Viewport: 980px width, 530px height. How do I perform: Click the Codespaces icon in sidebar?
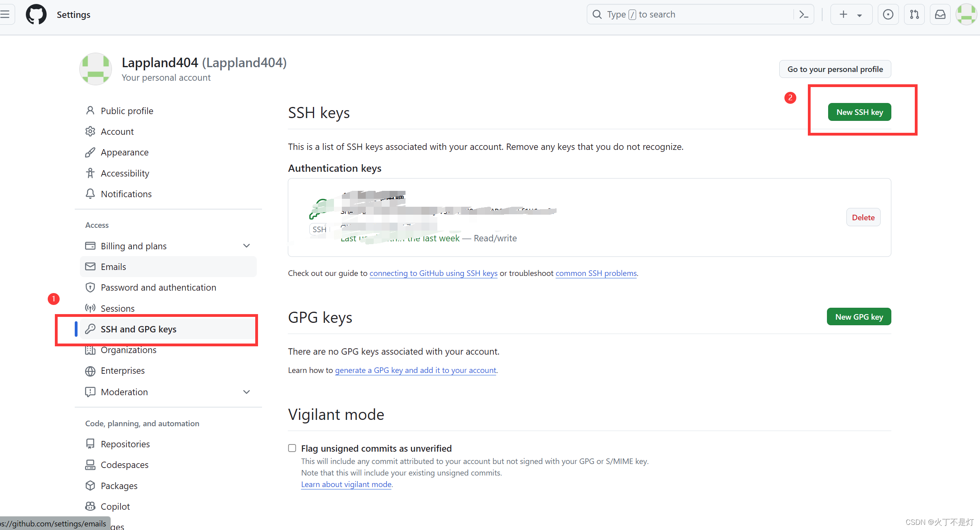point(90,464)
